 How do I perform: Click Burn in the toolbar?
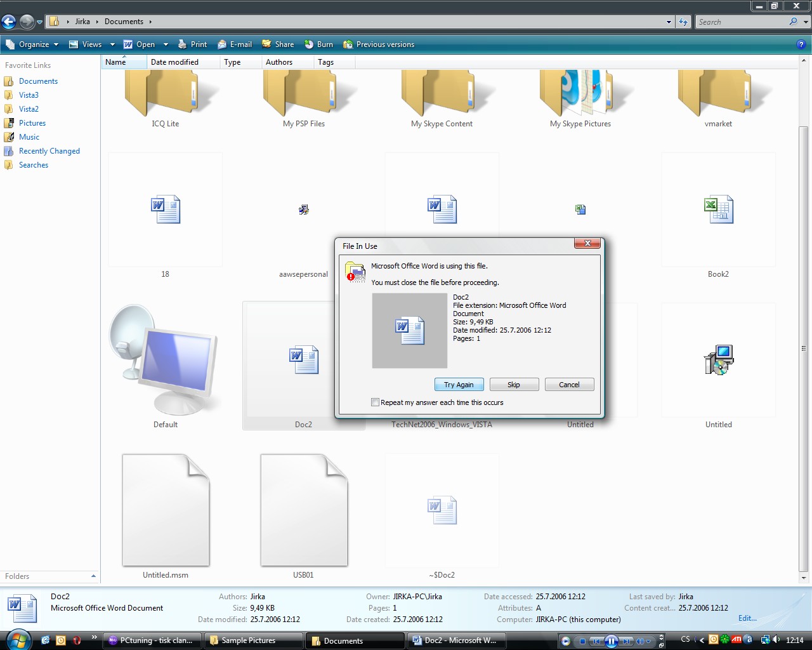point(318,44)
